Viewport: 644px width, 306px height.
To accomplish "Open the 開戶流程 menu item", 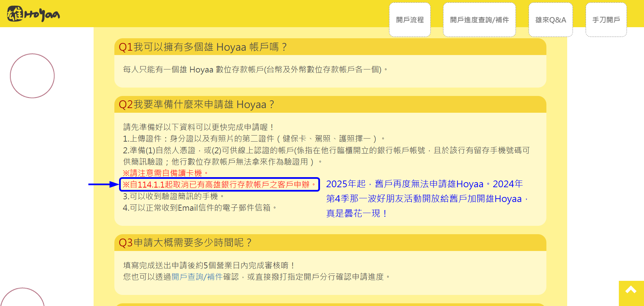I will pyautogui.click(x=410, y=20).
